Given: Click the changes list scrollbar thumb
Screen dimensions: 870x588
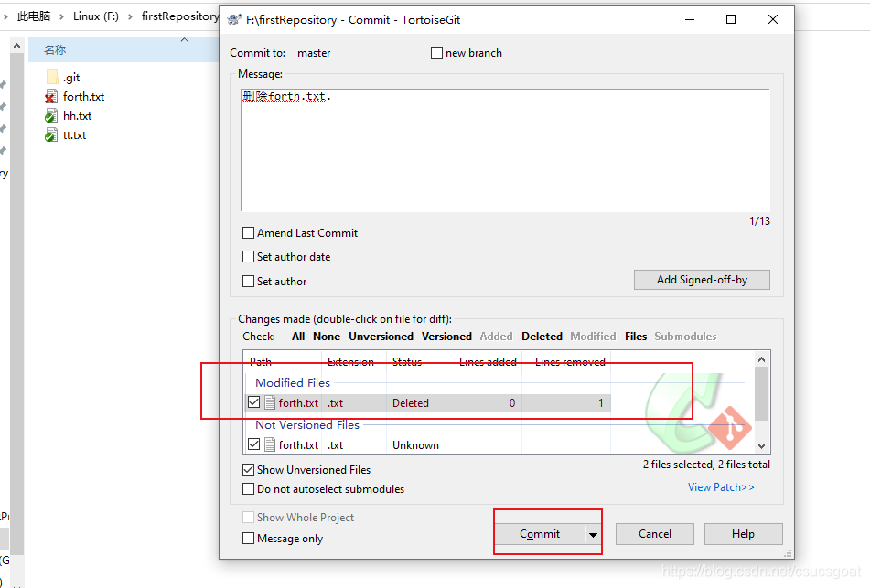Looking at the screenshot, I should pos(761,393).
